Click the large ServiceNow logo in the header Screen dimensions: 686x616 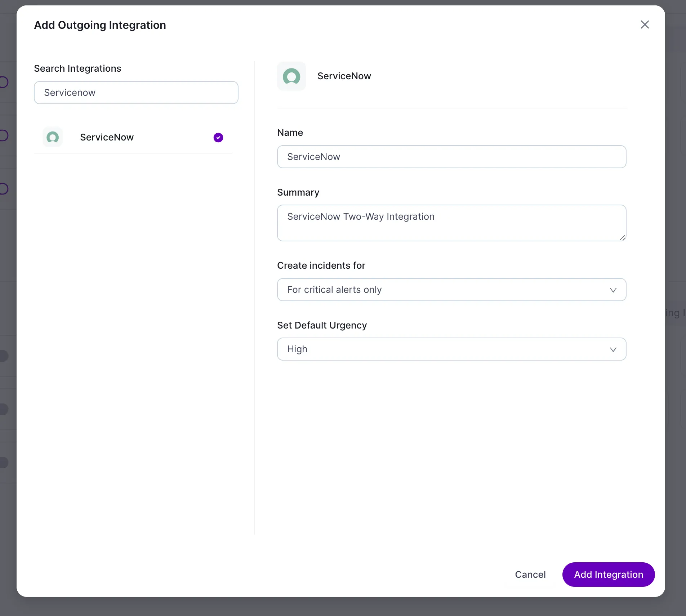point(291,76)
